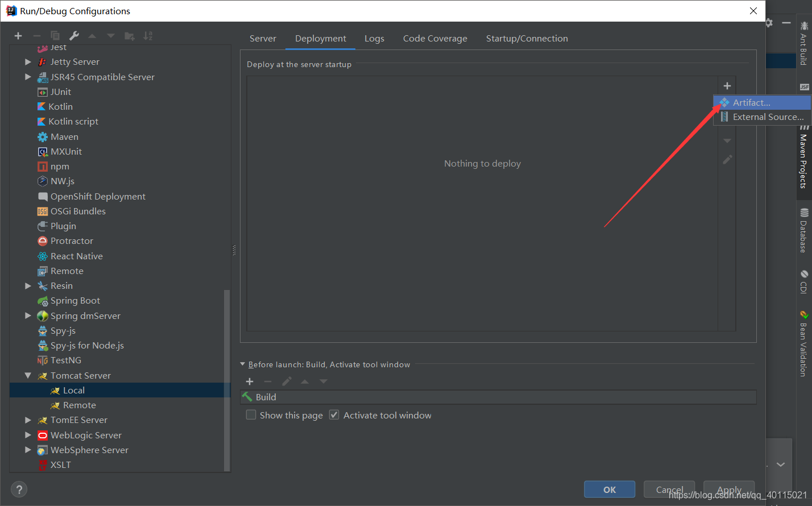This screenshot has width=812, height=506.
Task: Click the add new configuration plus icon
Action: click(18, 36)
